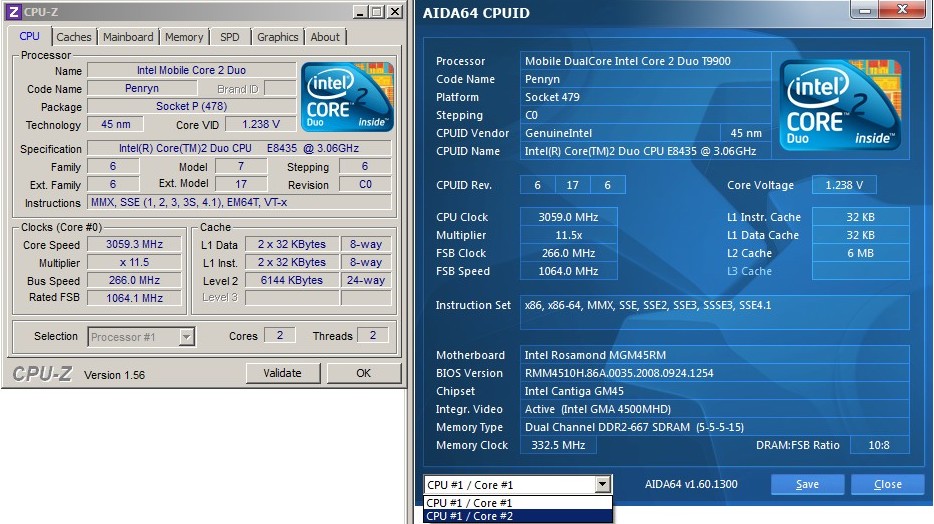Click the AIDA64 Multiplier value 11.5x

coord(569,235)
